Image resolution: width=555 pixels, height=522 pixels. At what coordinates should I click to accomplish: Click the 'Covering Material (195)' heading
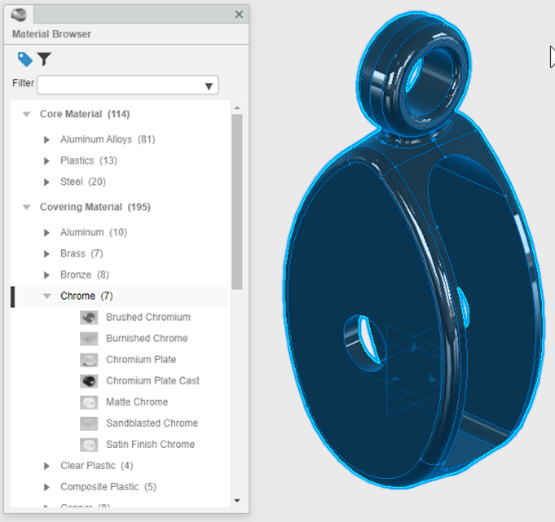point(95,207)
